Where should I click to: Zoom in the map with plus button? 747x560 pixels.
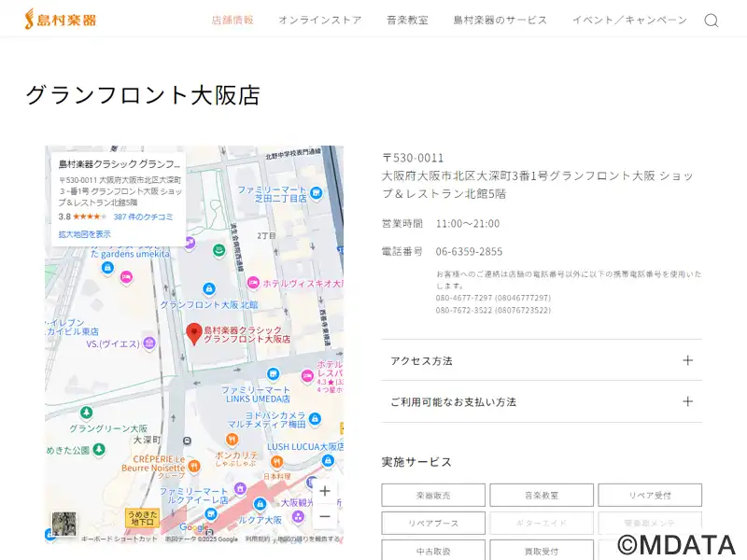click(325, 491)
